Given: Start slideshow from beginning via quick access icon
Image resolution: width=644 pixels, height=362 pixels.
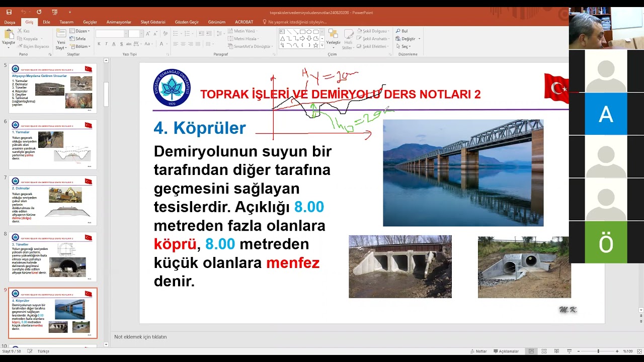Looking at the screenshot, I should (54, 12).
